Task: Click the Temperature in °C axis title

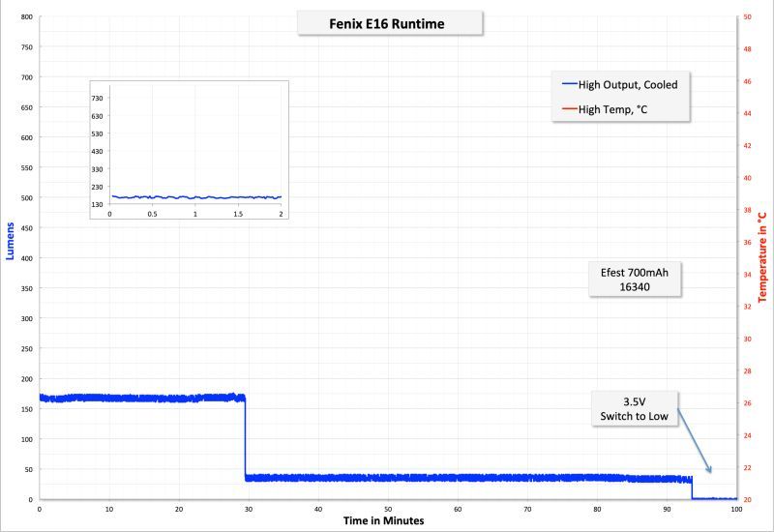Action: (x=762, y=257)
